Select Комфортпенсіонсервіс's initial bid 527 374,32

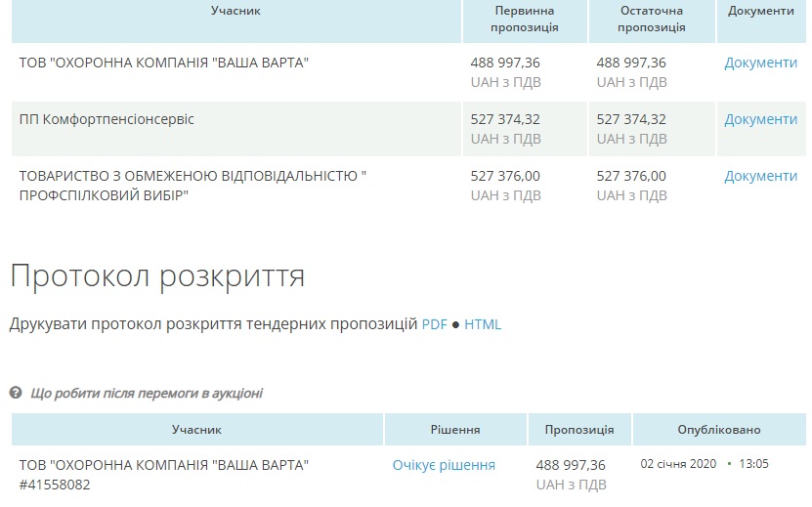(505, 119)
